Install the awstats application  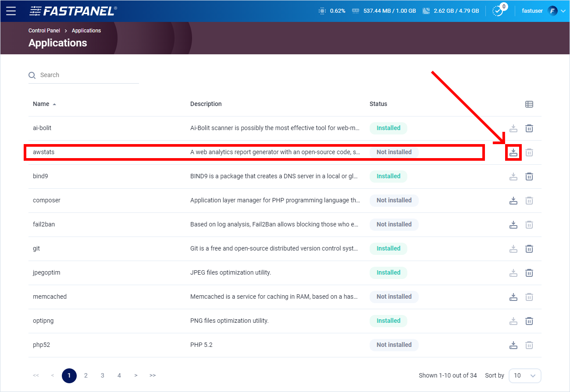513,152
